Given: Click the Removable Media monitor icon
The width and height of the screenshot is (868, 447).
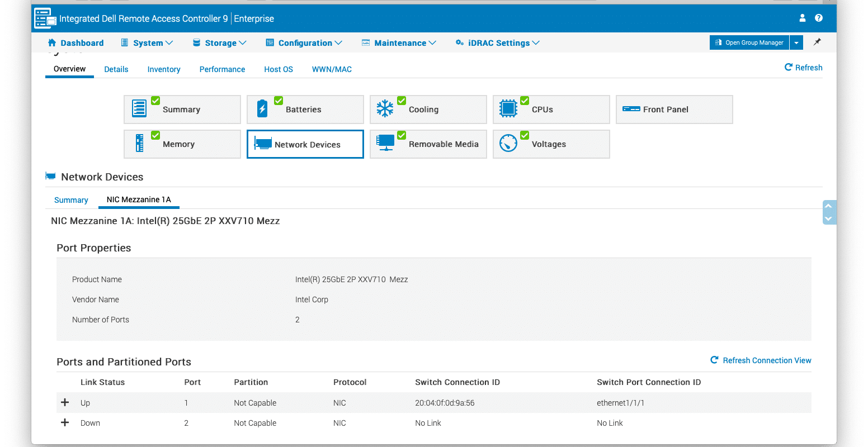Looking at the screenshot, I should (x=385, y=143).
